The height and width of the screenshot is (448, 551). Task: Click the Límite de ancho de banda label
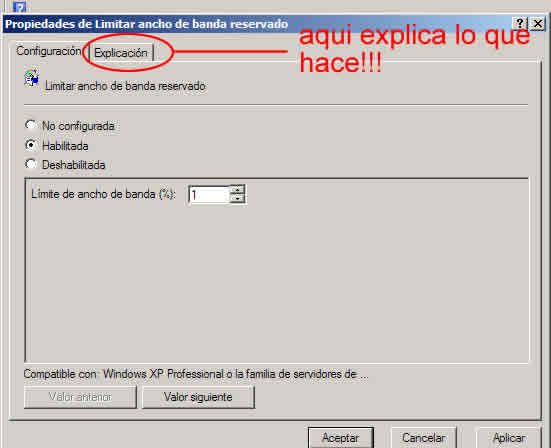[103, 194]
